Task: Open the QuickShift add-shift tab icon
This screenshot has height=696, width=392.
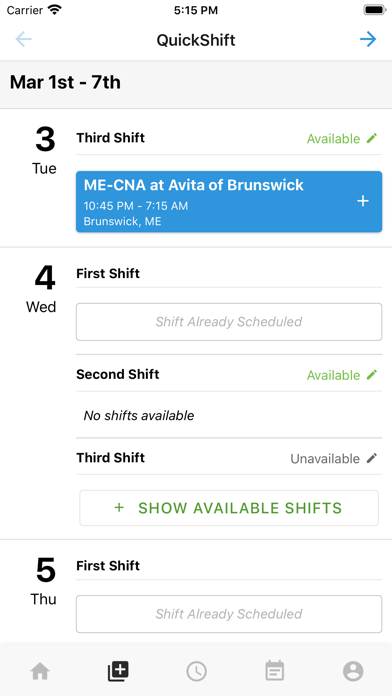Action: pyautogui.click(x=118, y=671)
